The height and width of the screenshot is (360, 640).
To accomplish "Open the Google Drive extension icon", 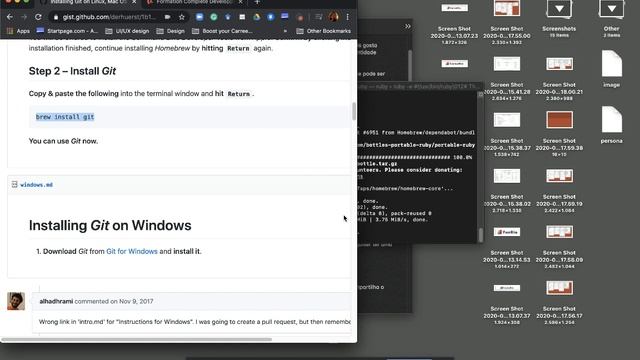I will [x=256, y=17].
